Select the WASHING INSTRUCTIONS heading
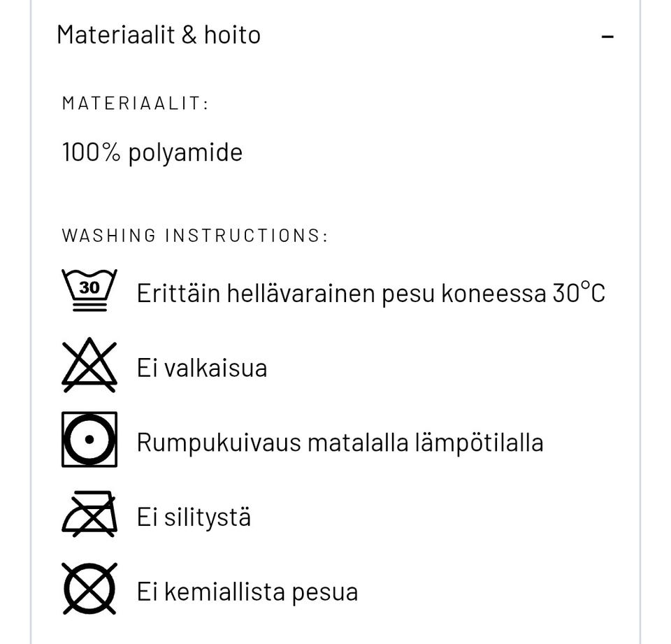 [x=194, y=235]
